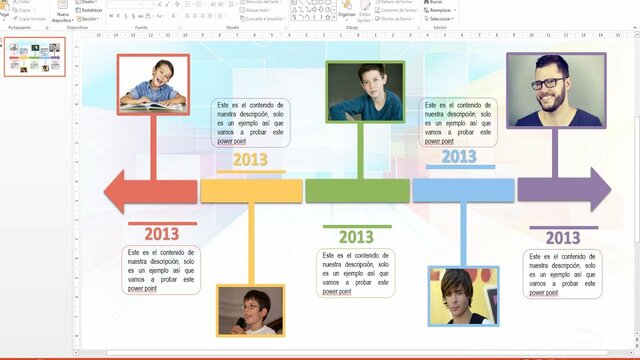This screenshot has width=640, height=360.
Task: Align text left
Action: click(x=188, y=16)
